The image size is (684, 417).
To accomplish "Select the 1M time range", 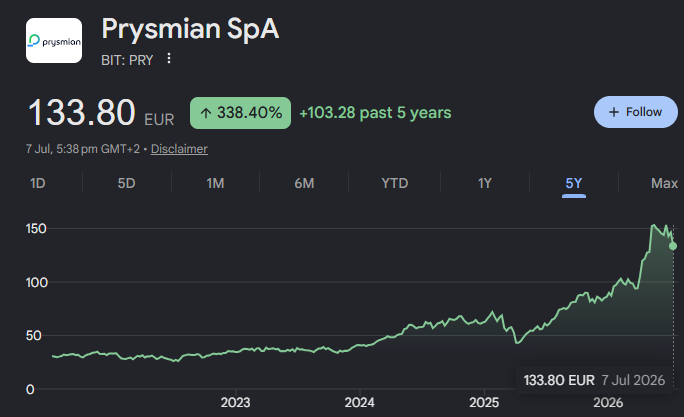I will coord(215,183).
